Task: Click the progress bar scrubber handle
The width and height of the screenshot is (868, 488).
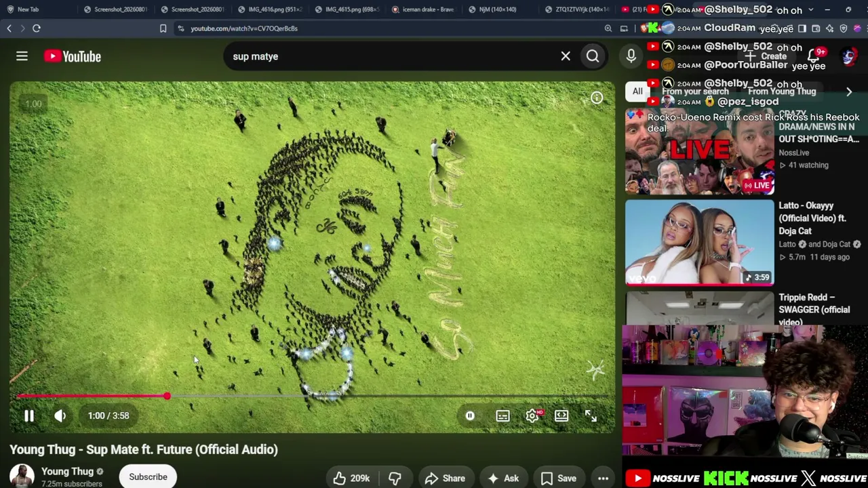Action: tap(167, 396)
